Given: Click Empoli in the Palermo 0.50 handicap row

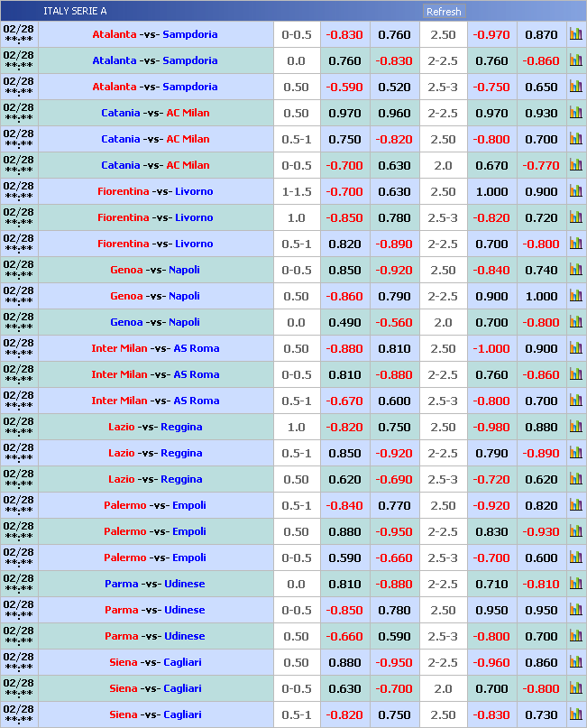Looking at the screenshot, I should pos(188,531).
